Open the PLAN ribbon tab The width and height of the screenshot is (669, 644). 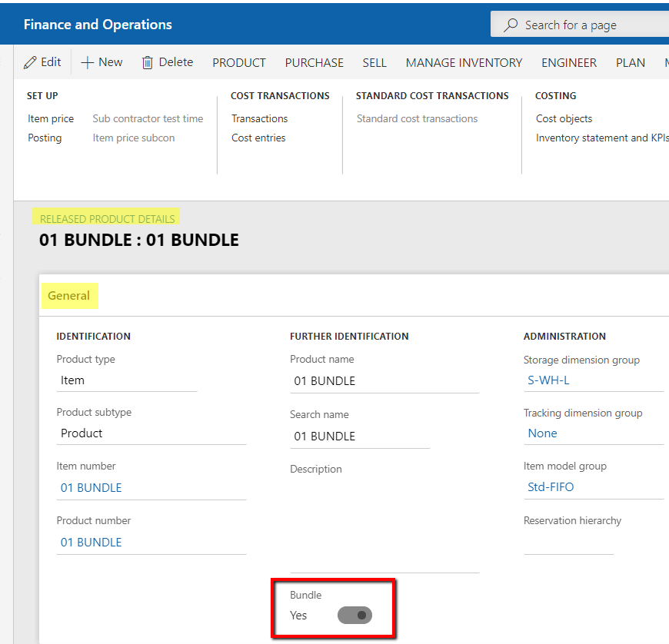(631, 63)
